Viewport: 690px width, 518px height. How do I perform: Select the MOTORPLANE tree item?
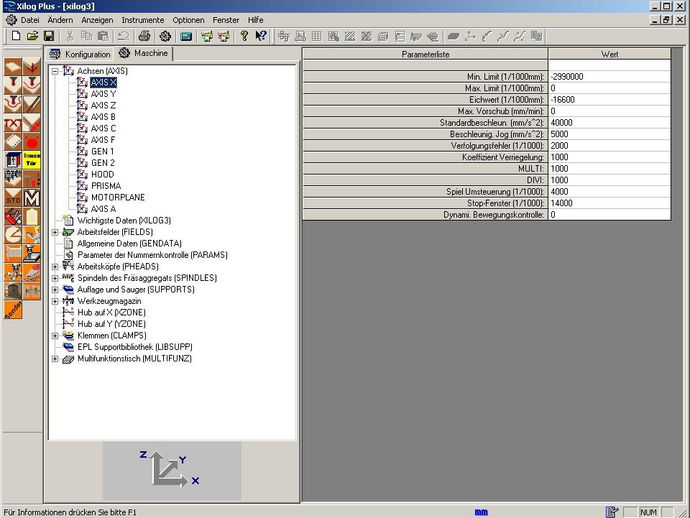(118, 197)
